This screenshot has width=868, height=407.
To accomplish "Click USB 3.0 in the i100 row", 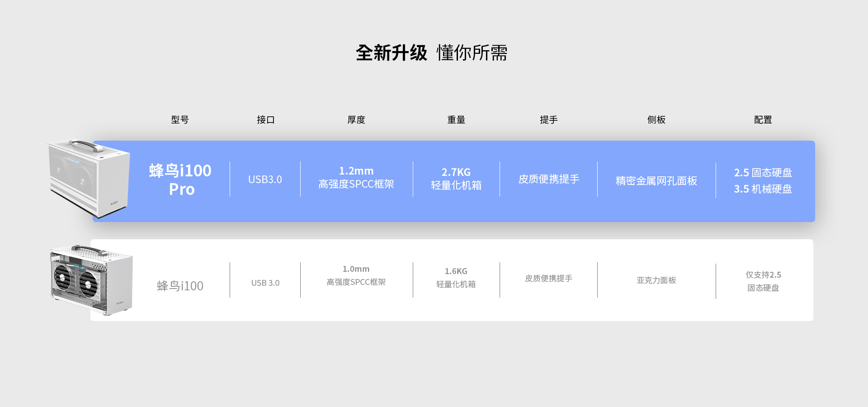I will coord(265,283).
